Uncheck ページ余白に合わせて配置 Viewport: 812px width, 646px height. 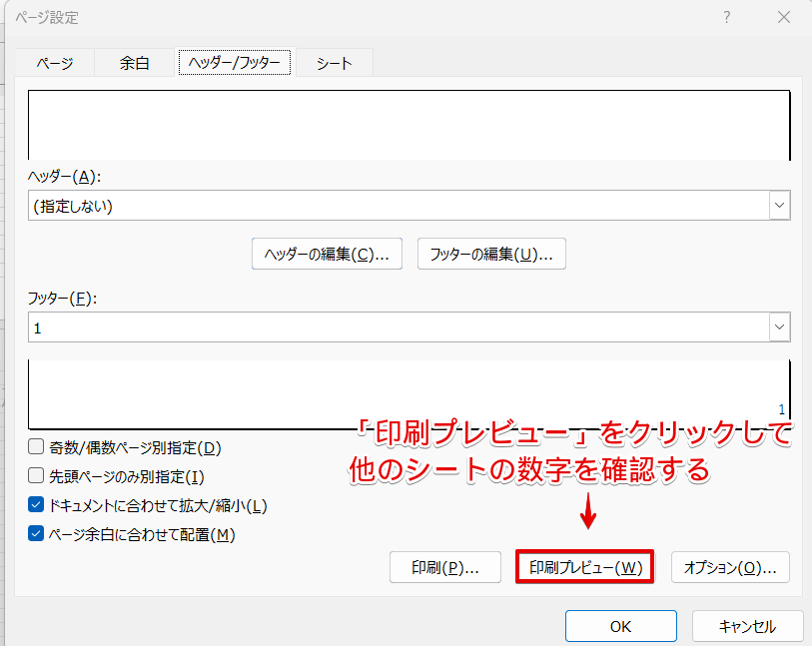(36, 533)
